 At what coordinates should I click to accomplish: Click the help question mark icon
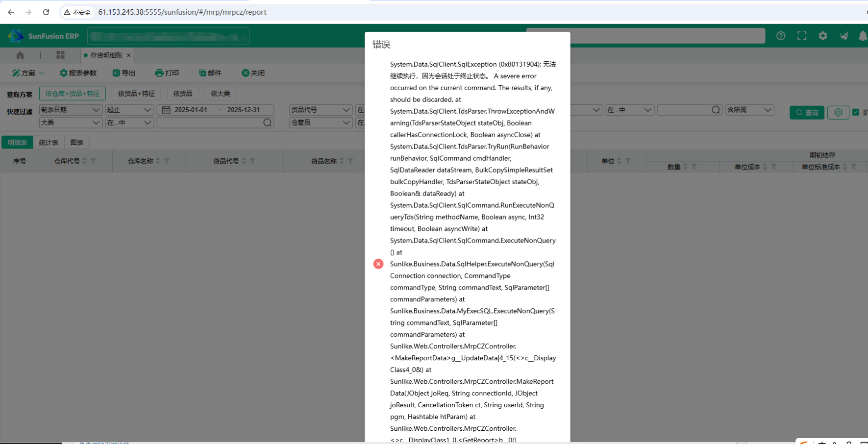(x=781, y=36)
